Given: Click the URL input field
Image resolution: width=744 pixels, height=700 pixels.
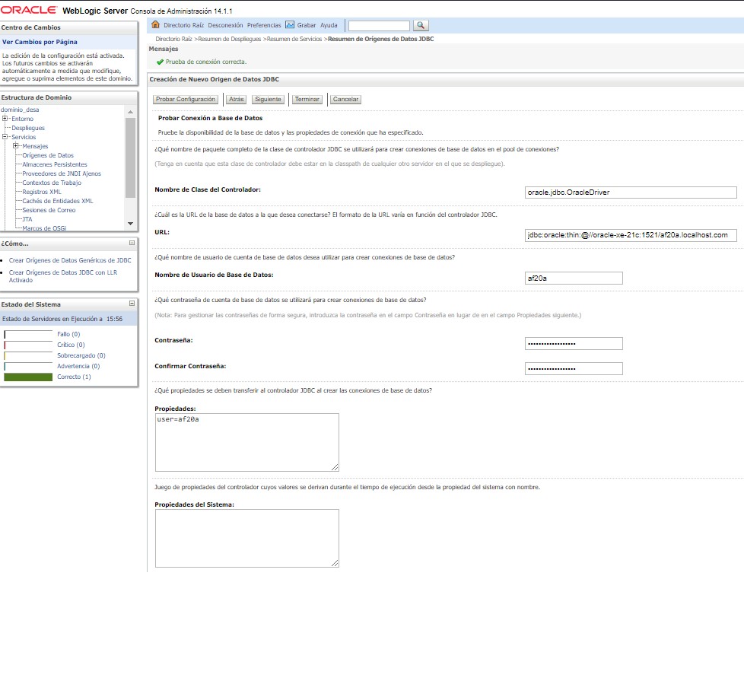Looking at the screenshot, I should pyautogui.click(x=631, y=235).
